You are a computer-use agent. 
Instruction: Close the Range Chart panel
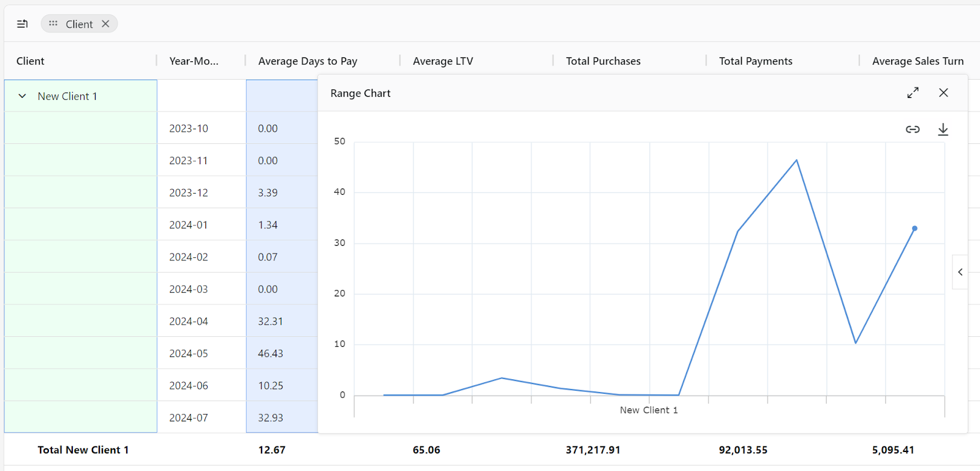[943, 92]
